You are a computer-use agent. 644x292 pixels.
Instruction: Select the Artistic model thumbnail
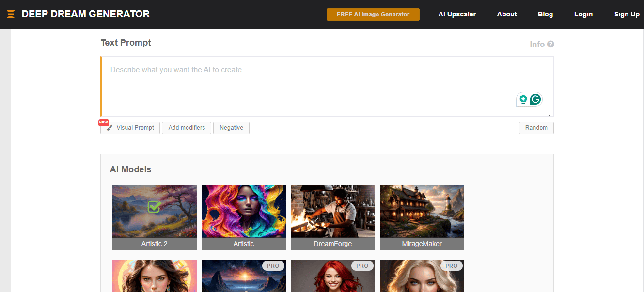tap(244, 217)
